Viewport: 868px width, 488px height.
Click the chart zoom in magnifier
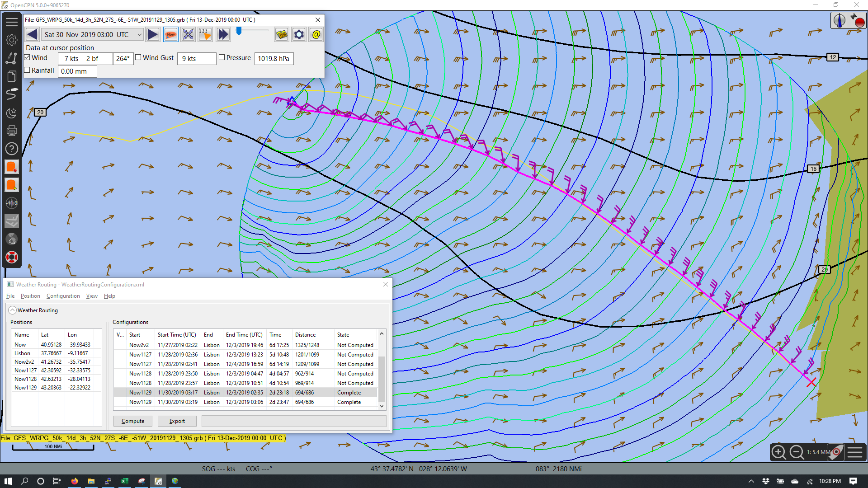(778, 452)
